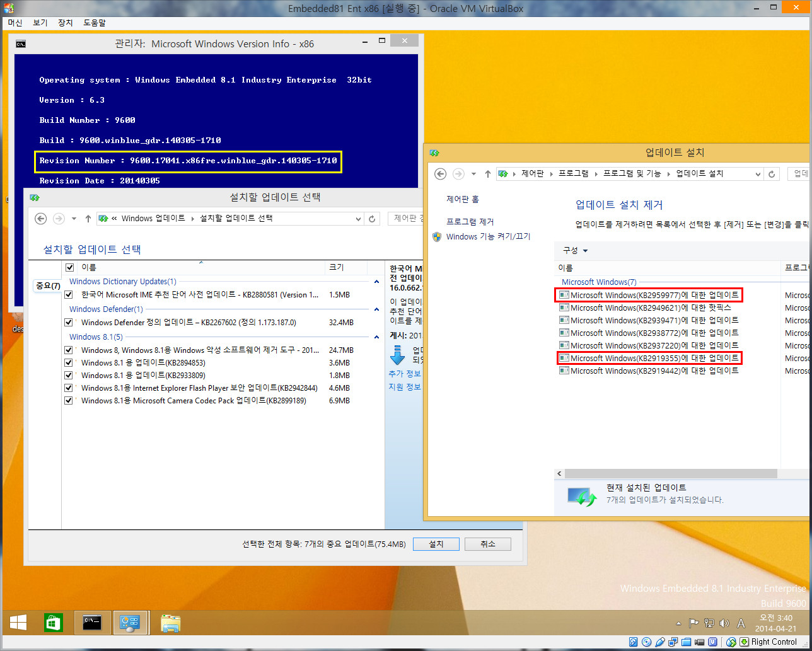812x651 pixels.
Task: Click the VirtualBox CPU virtualization icon
Action: 713,642
